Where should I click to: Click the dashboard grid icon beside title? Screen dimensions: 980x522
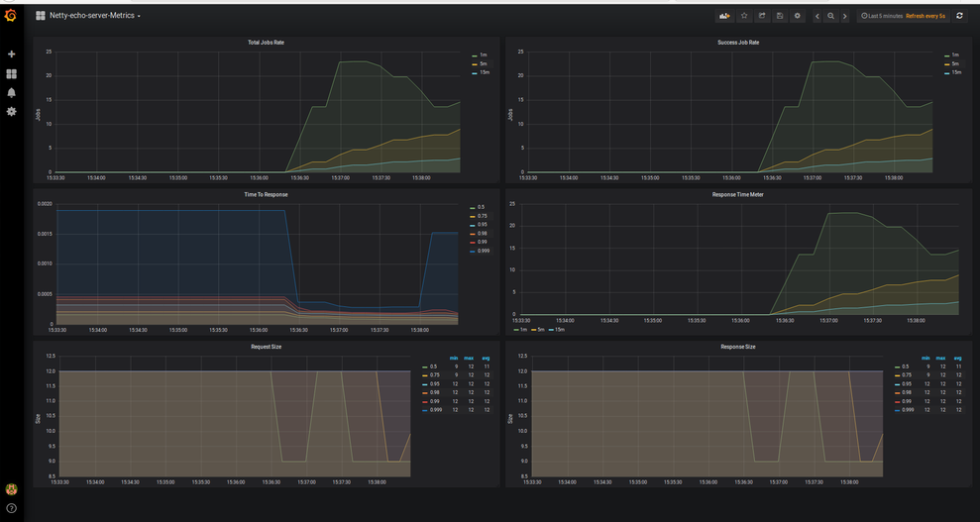tap(41, 16)
